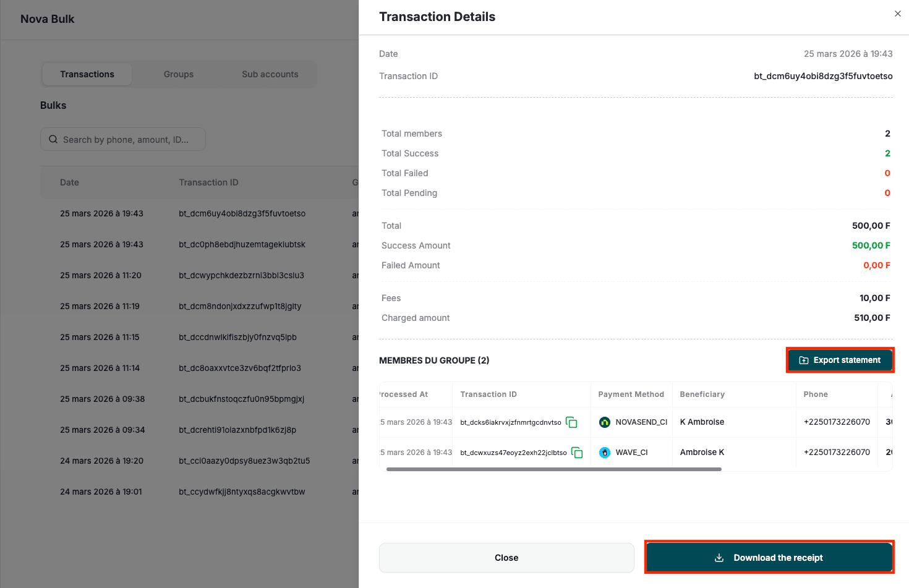Click Download the receipt
This screenshot has width=909, height=588.
(769, 557)
